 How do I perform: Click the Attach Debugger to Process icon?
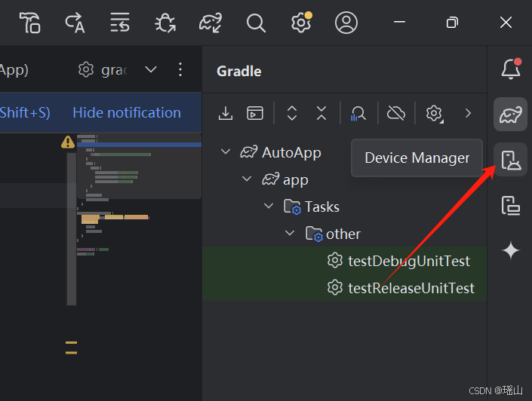coord(165,23)
